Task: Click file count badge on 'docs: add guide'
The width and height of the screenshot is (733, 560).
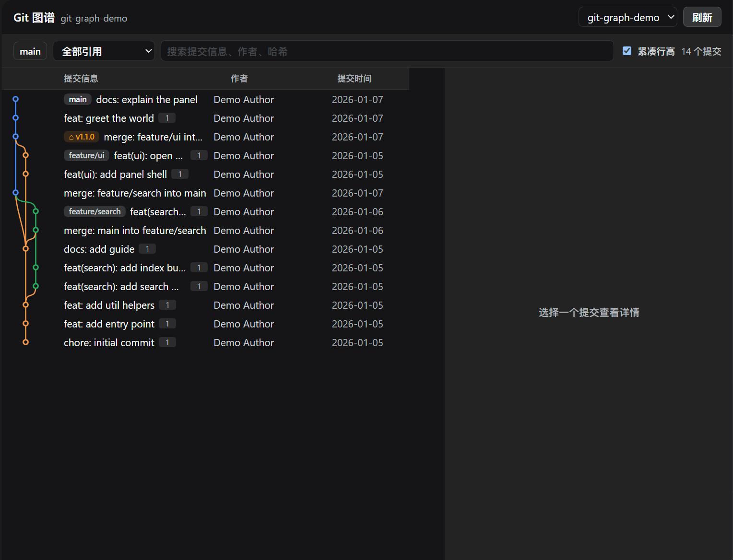Action: coord(147,249)
